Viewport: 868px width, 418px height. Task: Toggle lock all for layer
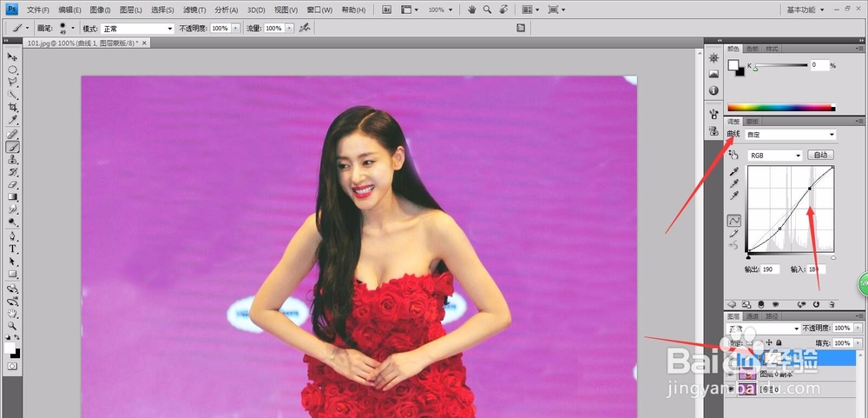[779, 342]
